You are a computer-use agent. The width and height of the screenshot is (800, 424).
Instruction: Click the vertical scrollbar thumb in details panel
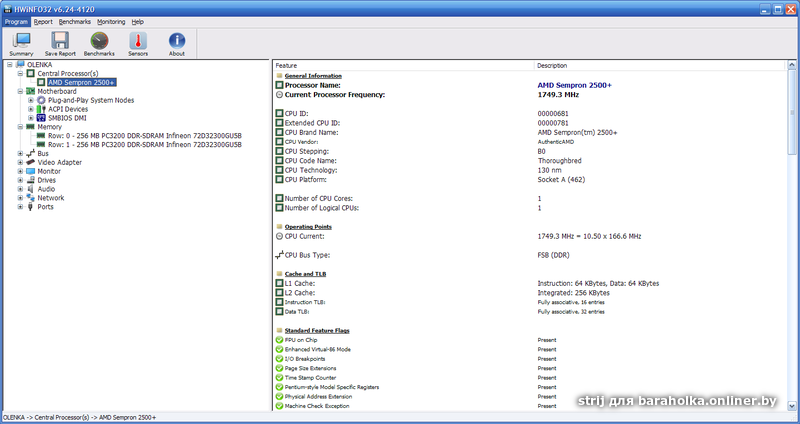coord(792,112)
